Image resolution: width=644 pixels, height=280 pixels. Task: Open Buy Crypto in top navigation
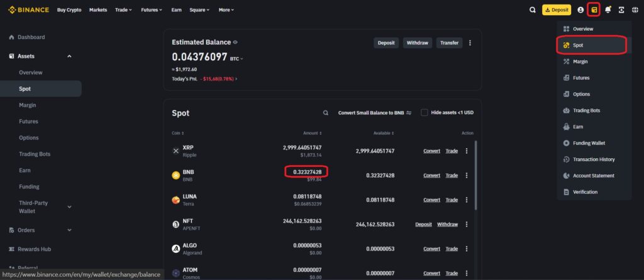tap(69, 10)
